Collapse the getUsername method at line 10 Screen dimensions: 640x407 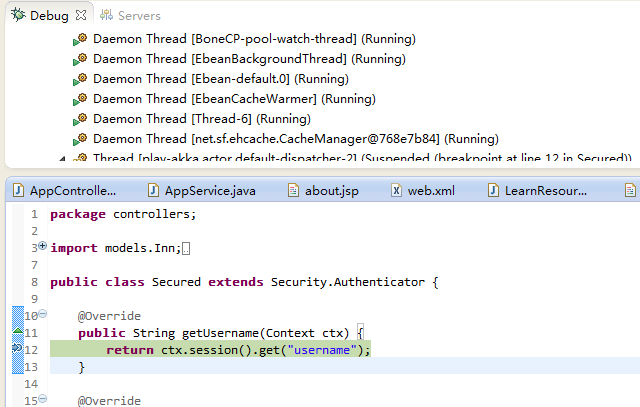click(x=42, y=315)
